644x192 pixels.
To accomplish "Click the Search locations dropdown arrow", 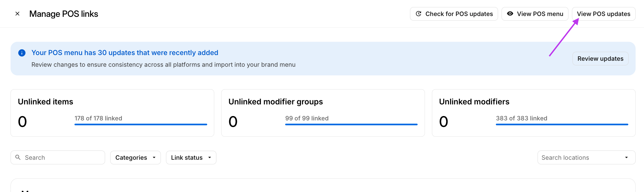I will [626, 158].
